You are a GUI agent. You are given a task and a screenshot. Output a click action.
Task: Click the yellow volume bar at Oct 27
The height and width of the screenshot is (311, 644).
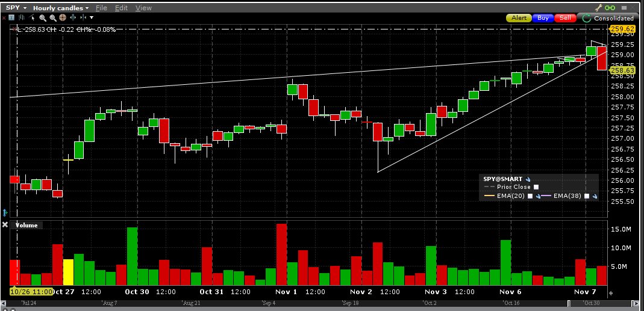(68, 272)
